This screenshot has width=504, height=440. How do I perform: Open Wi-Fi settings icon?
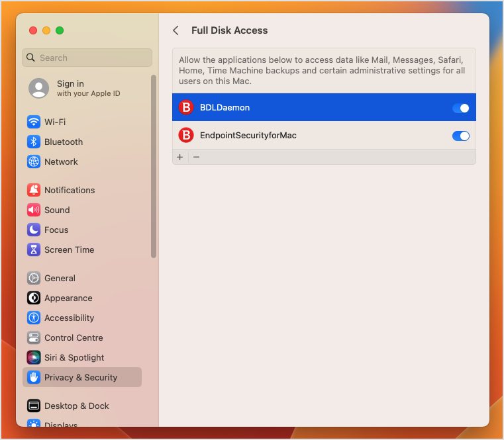tap(34, 122)
